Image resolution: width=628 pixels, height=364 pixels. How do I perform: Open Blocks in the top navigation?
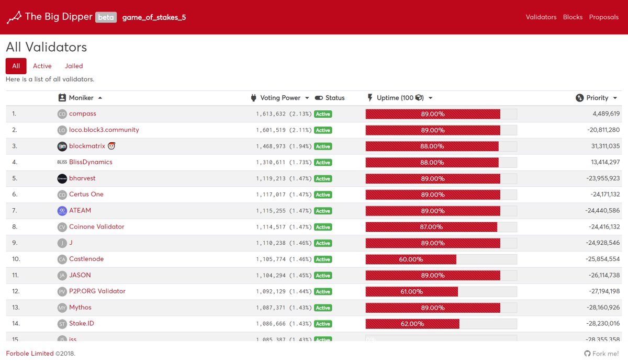pyautogui.click(x=573, y=17)
